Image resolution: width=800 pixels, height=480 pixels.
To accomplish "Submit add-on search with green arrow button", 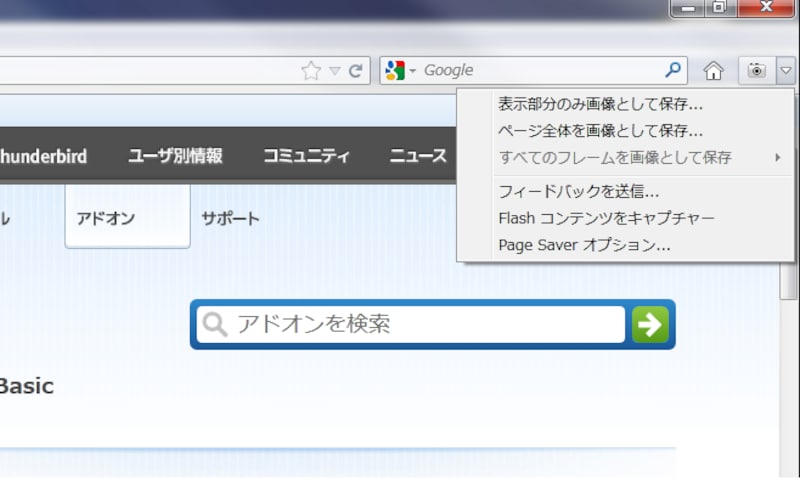I will (x=650, y=324).
